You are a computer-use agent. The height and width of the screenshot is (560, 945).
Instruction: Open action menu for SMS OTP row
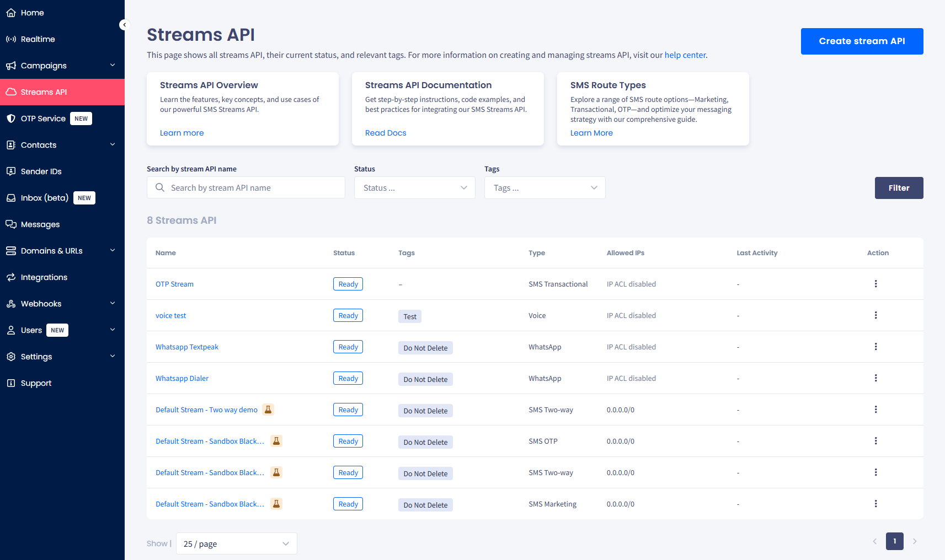[x=875, y=441]
